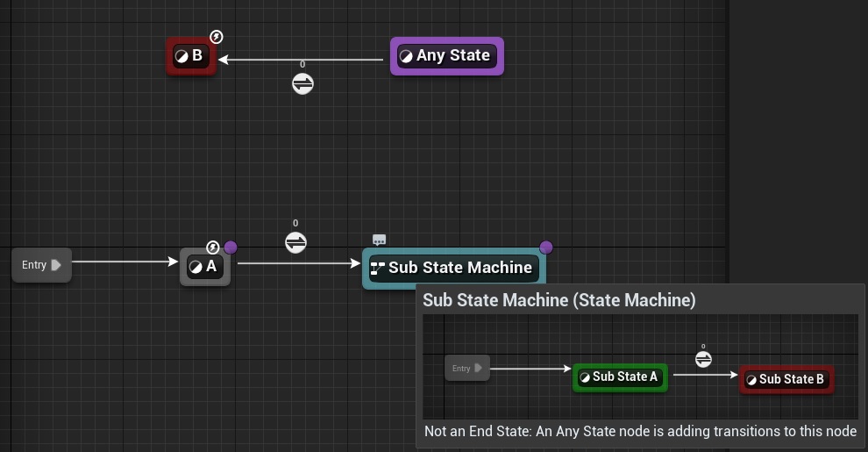
Task: Open the comment bubble above Sub State Machine
Action: pos(379,240)
